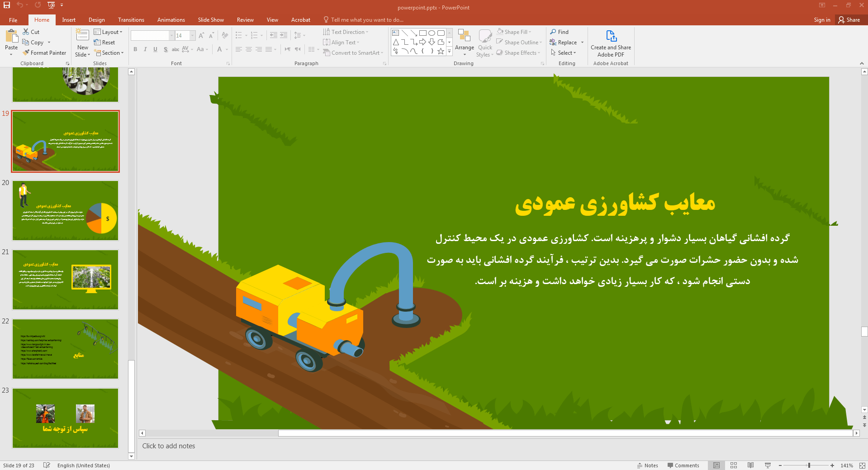
Task: Toggle Align Left paragraph alignment
Action: coord(239,49)
